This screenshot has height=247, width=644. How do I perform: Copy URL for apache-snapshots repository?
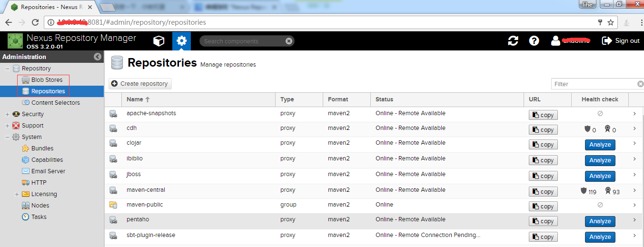point(543,115)
